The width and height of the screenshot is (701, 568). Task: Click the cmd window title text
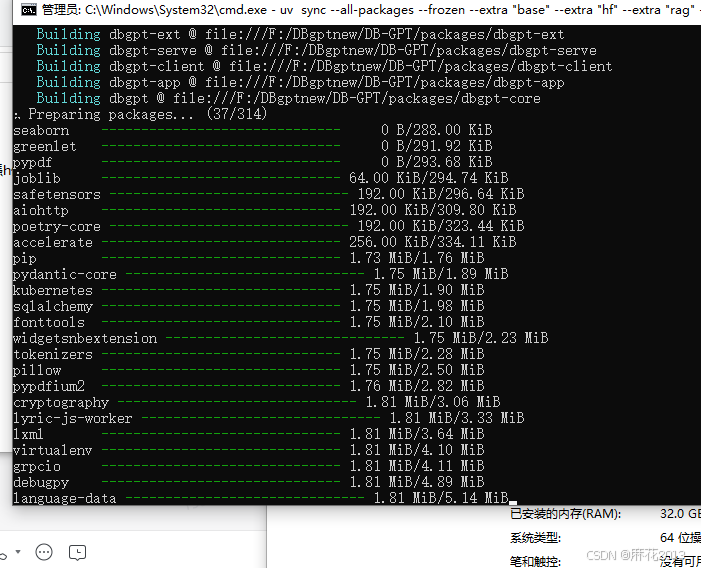pyautogui.click(x=371, y=10)
